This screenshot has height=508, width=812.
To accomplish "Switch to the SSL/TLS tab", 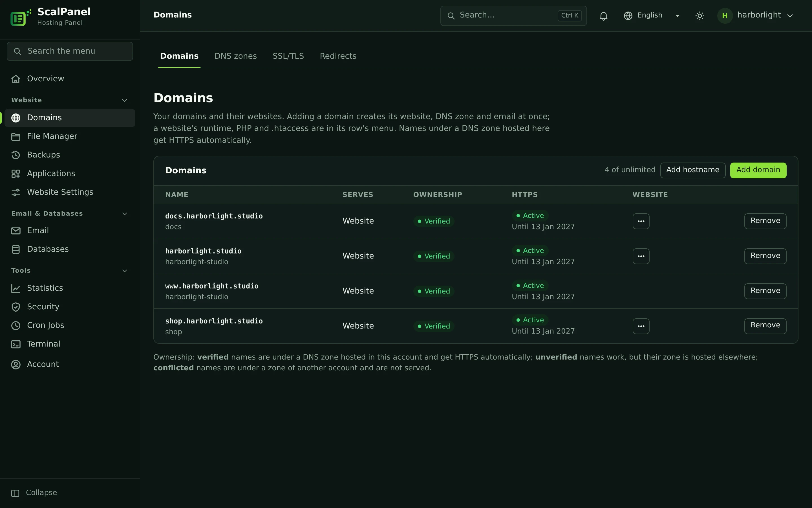I will click(288, 56).
